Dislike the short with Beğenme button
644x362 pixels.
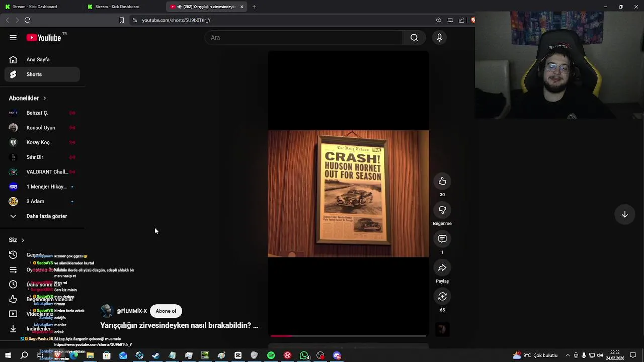point(442,210)
